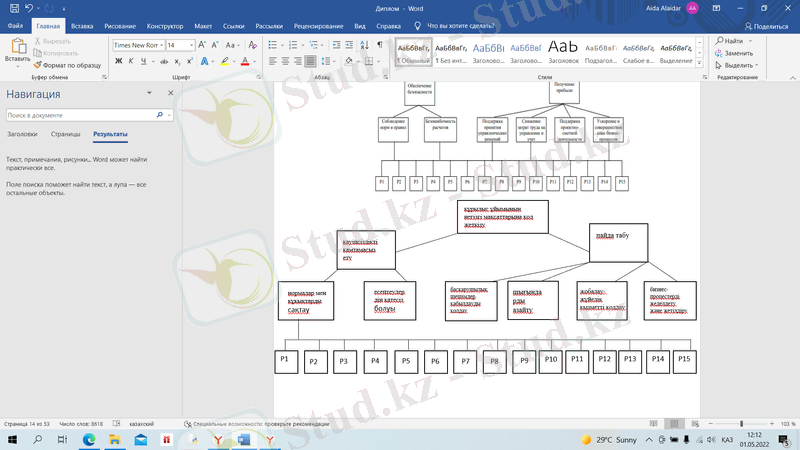Screen dimensions: 800x450
Task: Open the Файл menu
Action: tap(15, 26)
